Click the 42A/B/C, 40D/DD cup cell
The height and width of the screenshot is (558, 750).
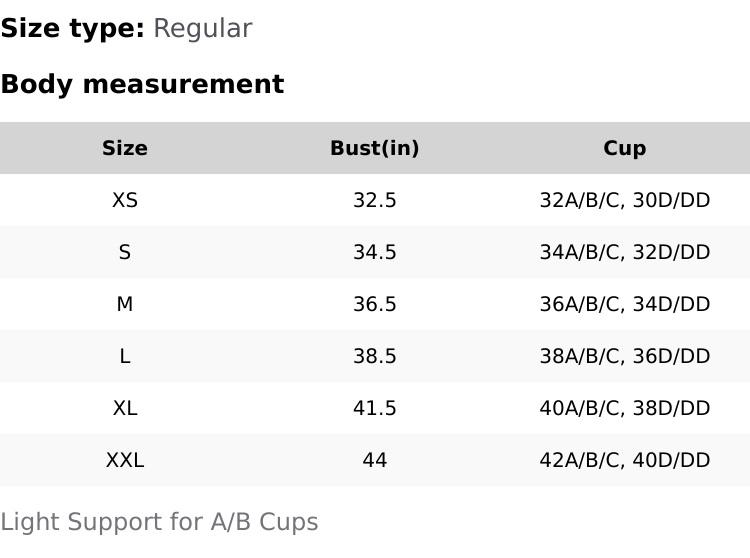pyautogui.click(x=625, y=460)
